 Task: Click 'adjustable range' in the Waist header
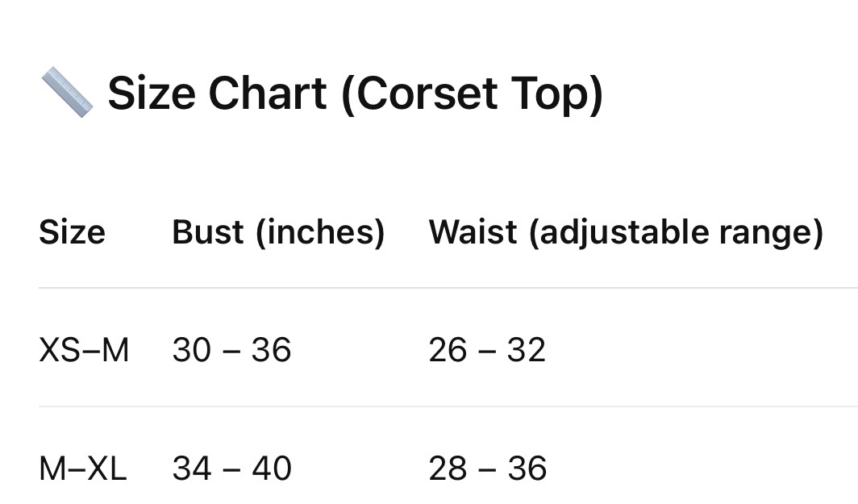click(x=676, y=232)
